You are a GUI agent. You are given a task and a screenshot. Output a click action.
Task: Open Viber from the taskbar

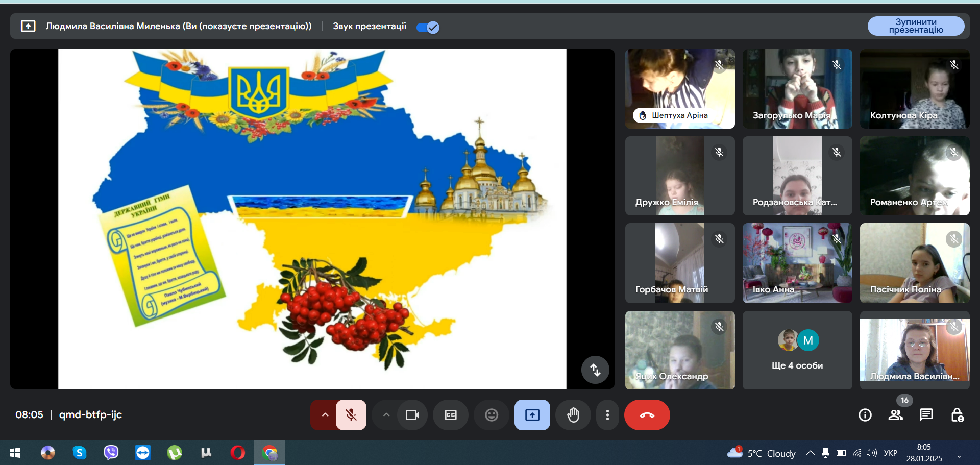111,453
